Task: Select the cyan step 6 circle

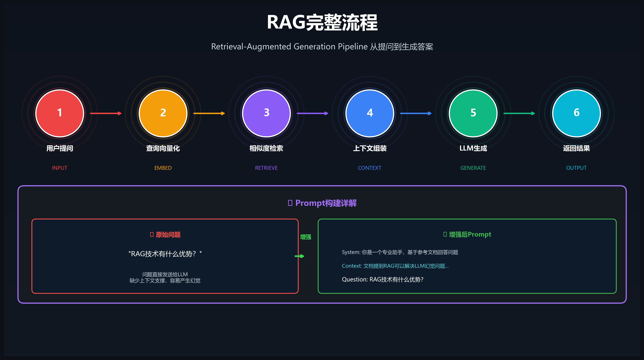Action: (x=577, y=113)
